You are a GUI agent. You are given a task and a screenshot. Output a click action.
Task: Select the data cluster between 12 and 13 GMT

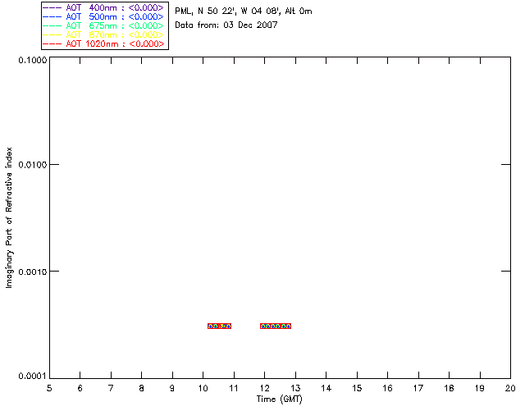coord(276,326)
